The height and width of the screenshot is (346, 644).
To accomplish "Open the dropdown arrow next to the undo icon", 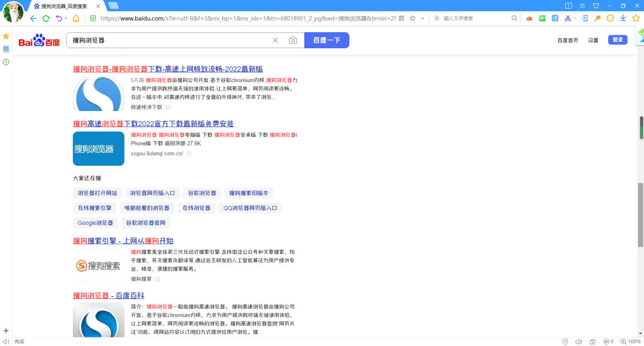I will click(x=65, y=18).
